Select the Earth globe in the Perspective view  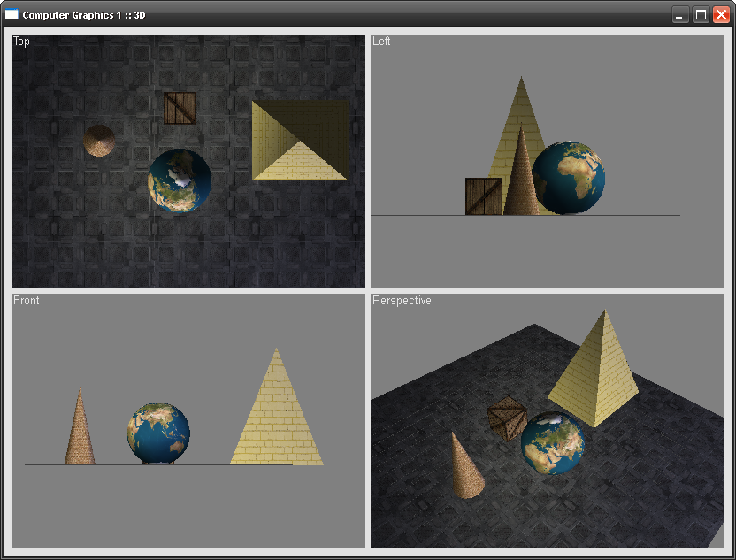coord(553,443)
